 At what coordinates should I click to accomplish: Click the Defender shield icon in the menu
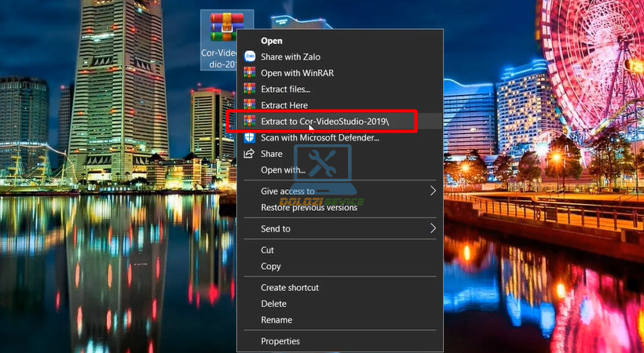pyautogui.click(x=249, y=137)
